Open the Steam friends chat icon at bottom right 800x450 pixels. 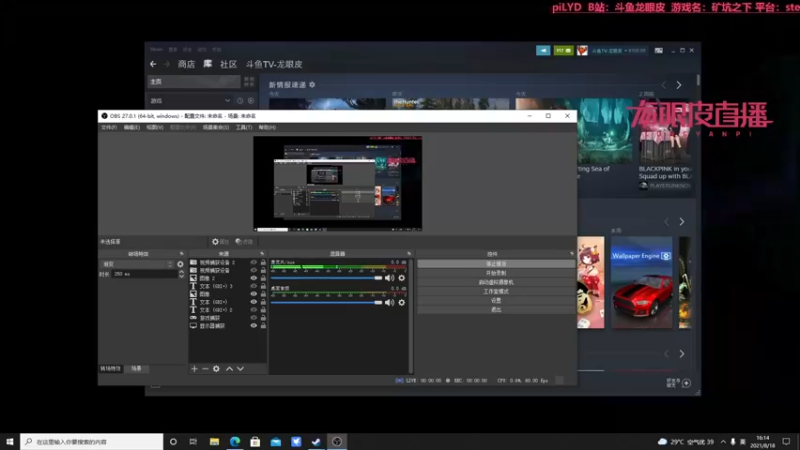pos(686,383)
